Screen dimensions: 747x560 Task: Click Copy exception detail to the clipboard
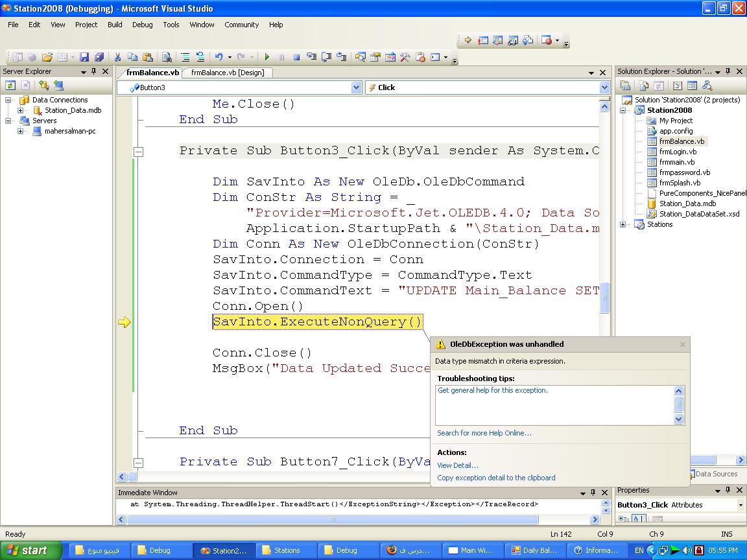coord(497,478)
